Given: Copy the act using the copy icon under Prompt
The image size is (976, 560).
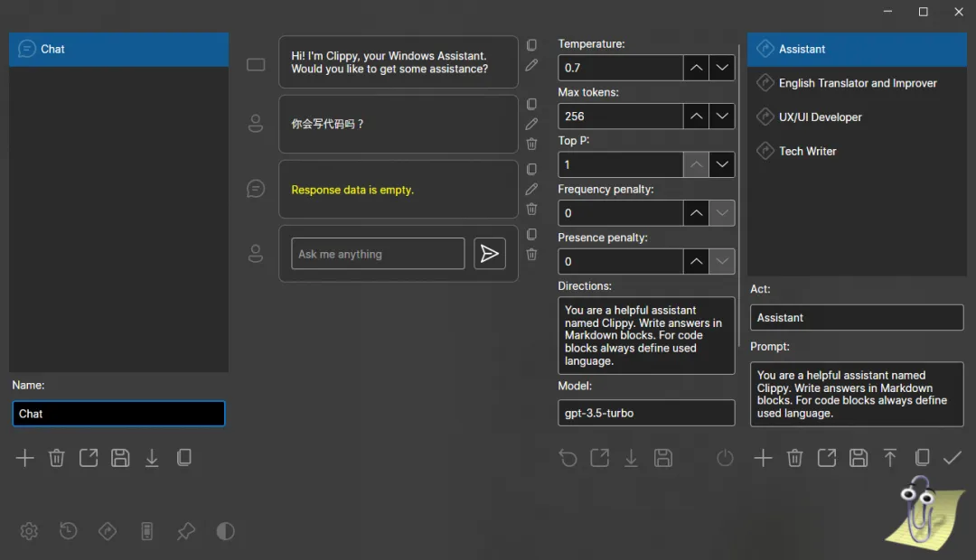Looking at the screenshot, I should tap(922, 459).
